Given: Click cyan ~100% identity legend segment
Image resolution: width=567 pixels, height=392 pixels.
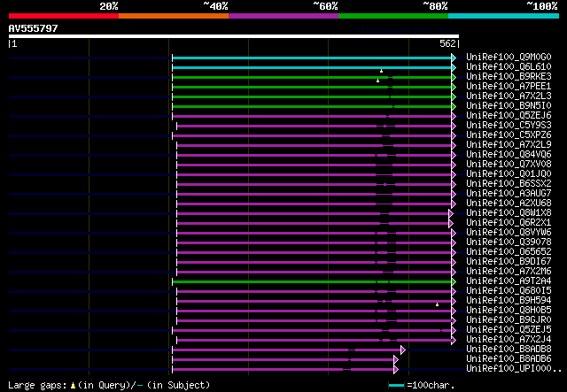Looking at the screenshot, I should (x=504, y=16).
